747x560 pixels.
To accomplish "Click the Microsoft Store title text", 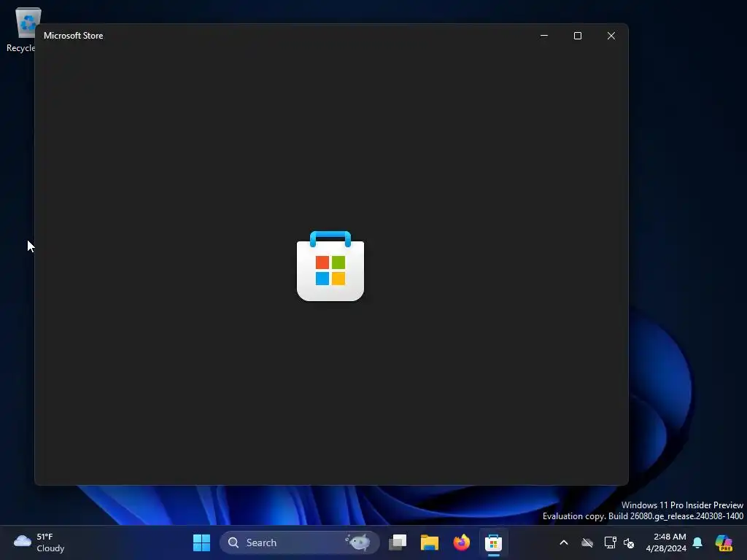I will click(x=74, y=36).
